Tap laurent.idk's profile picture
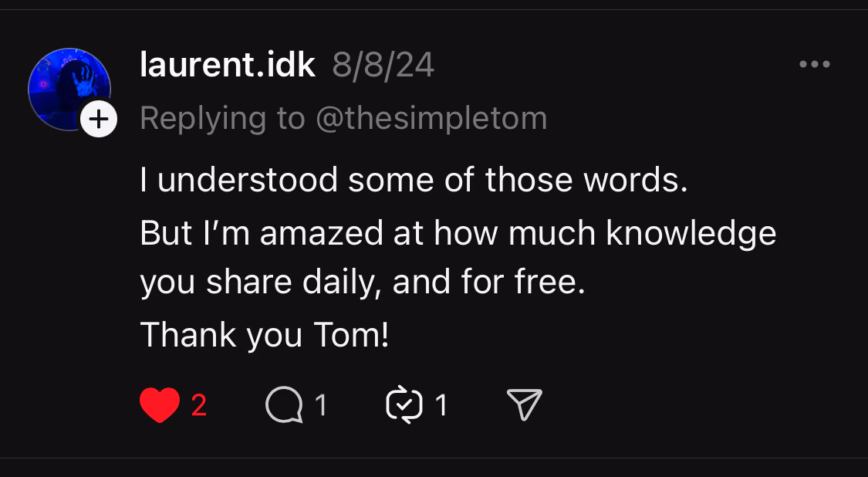This screenshot has width=868, height=477. point(70,89)
